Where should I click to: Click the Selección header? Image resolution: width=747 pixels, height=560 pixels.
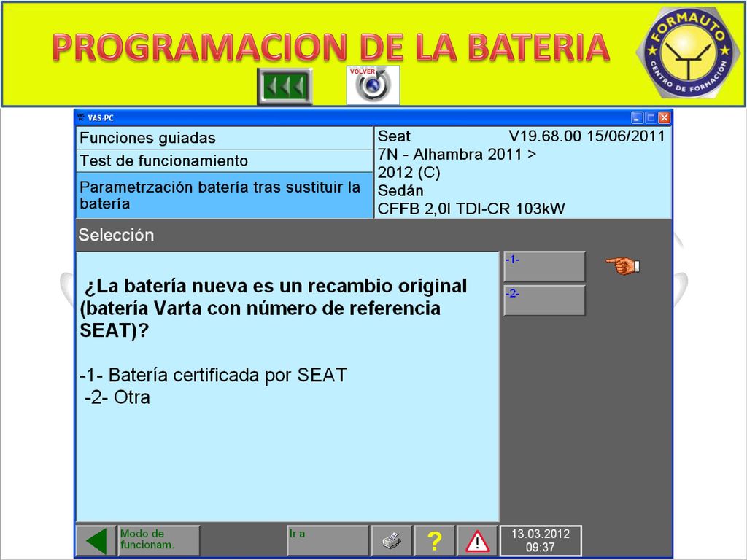pos(116,236)
